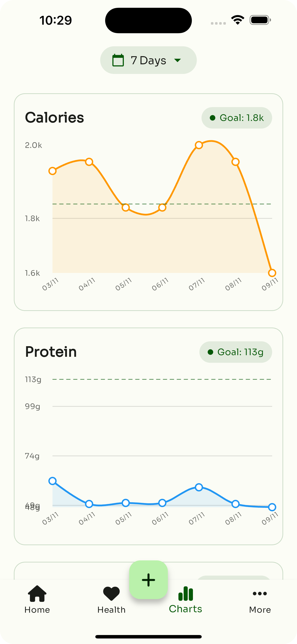Go to the Home tab icon
Viewport: 297px width, 644px height.
tap(37, 593)
